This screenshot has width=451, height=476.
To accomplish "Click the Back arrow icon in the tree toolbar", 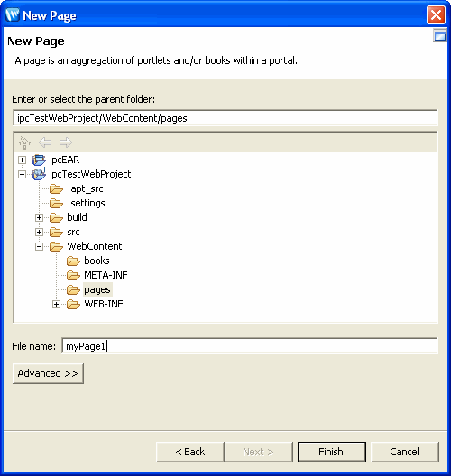I will point(45,142).
